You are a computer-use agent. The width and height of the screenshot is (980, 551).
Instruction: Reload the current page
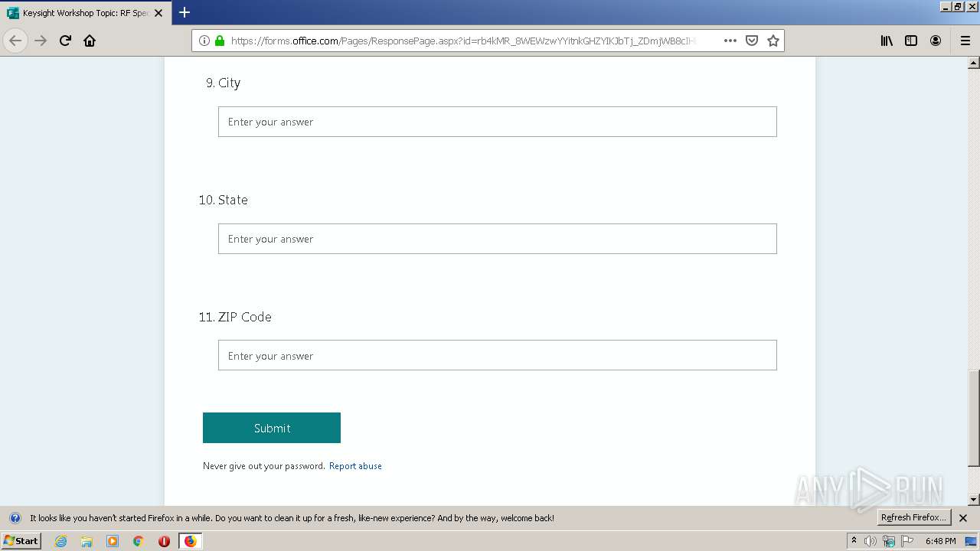65,41
